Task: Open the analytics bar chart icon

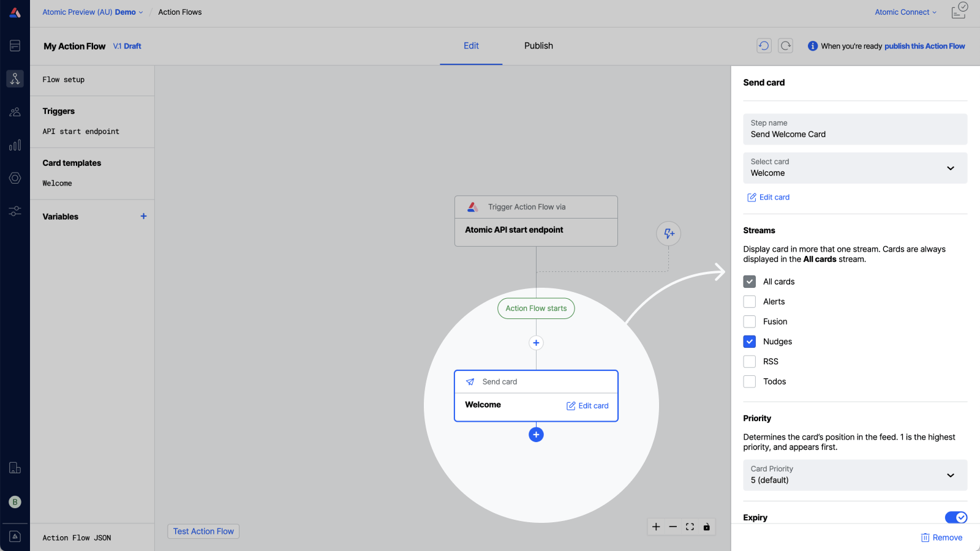Action: click(15, 145)
